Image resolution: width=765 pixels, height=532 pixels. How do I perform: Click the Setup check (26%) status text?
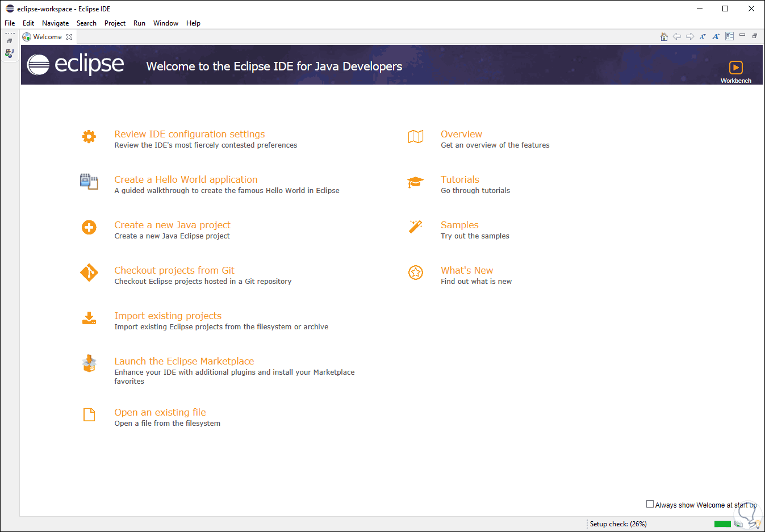pyautogui.click(x=618, y=524)
